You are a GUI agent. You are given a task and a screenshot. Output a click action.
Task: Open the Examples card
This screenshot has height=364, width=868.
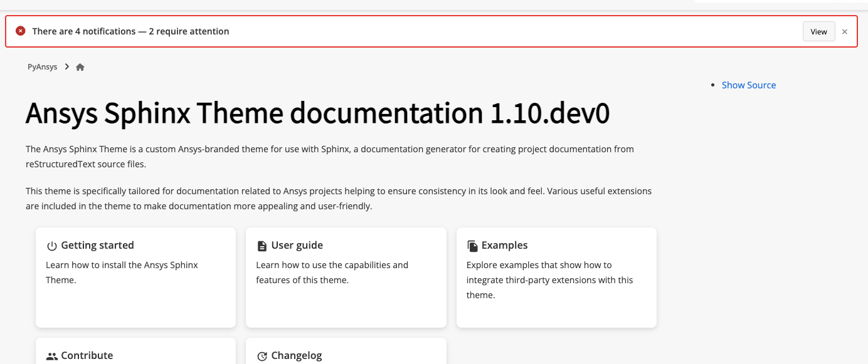pos(556,277)
